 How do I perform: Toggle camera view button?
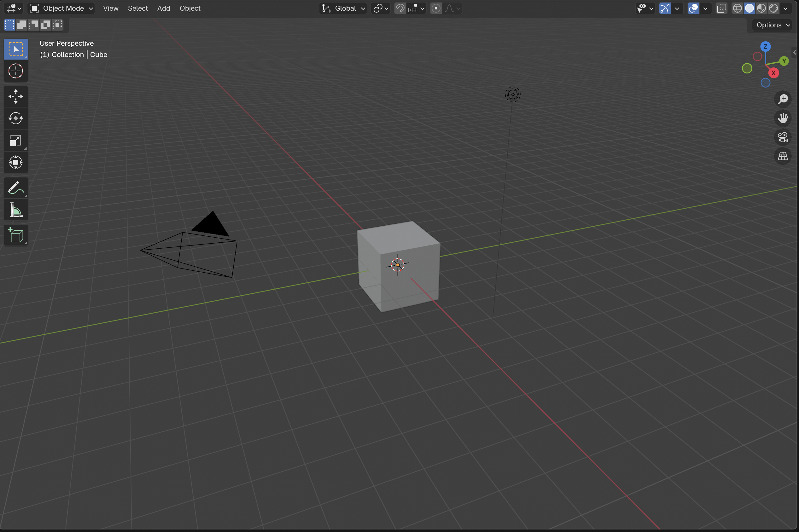[783, 137]
